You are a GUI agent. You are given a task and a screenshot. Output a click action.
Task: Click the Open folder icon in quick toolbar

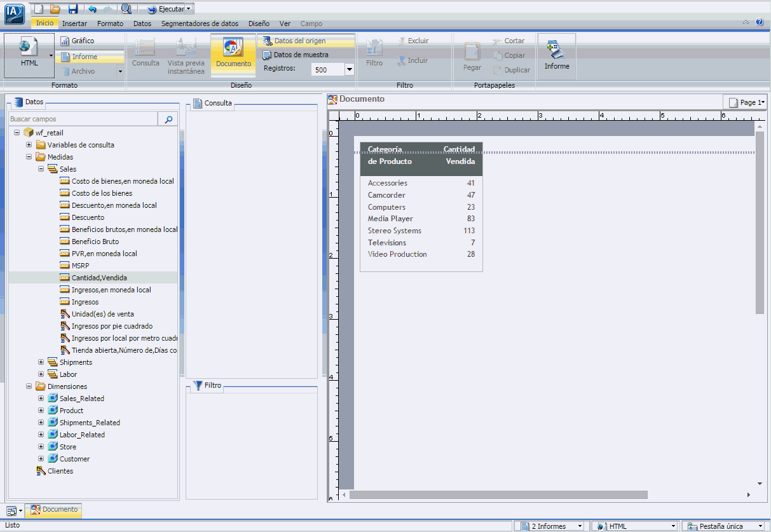point(55,9)
